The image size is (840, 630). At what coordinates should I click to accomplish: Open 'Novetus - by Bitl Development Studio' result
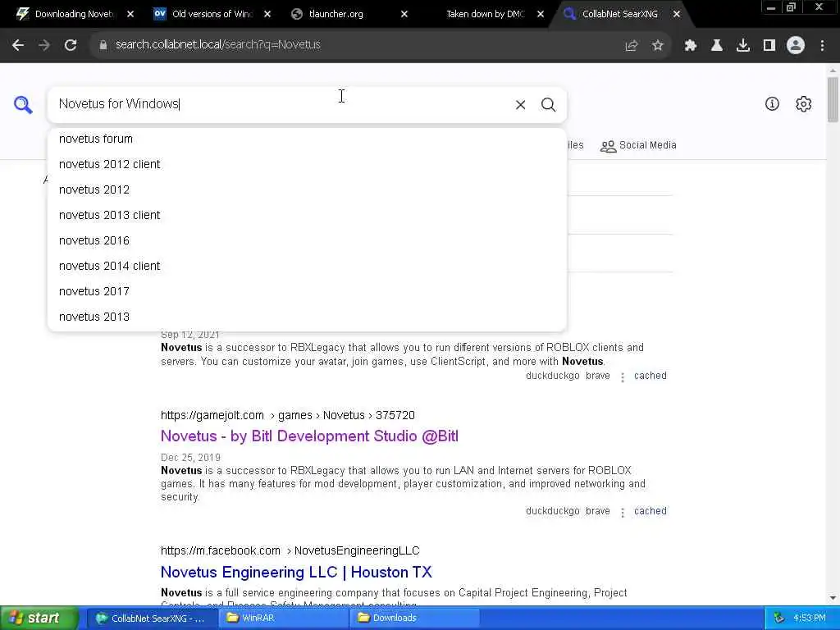tap(309, 436)
